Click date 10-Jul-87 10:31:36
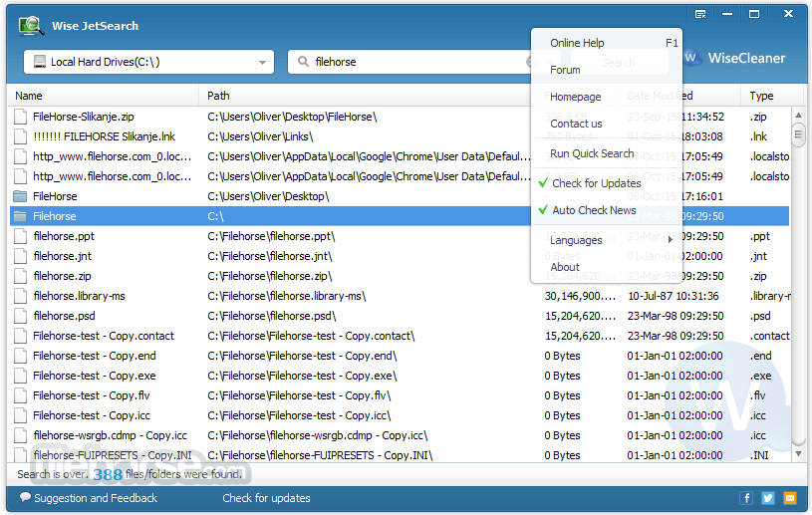The width and height of the screenshot is (812, 515). pyautogui.click(x=674, y=296)
